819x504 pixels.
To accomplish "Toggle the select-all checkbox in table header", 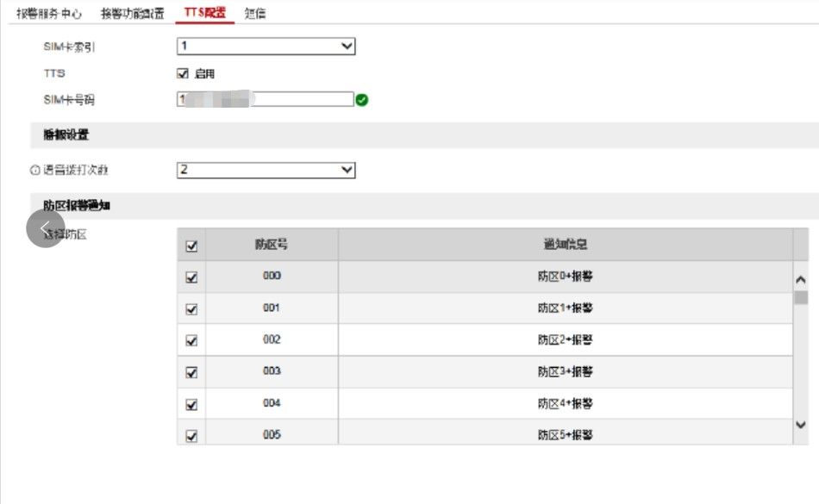I will (x=191, y=246).
